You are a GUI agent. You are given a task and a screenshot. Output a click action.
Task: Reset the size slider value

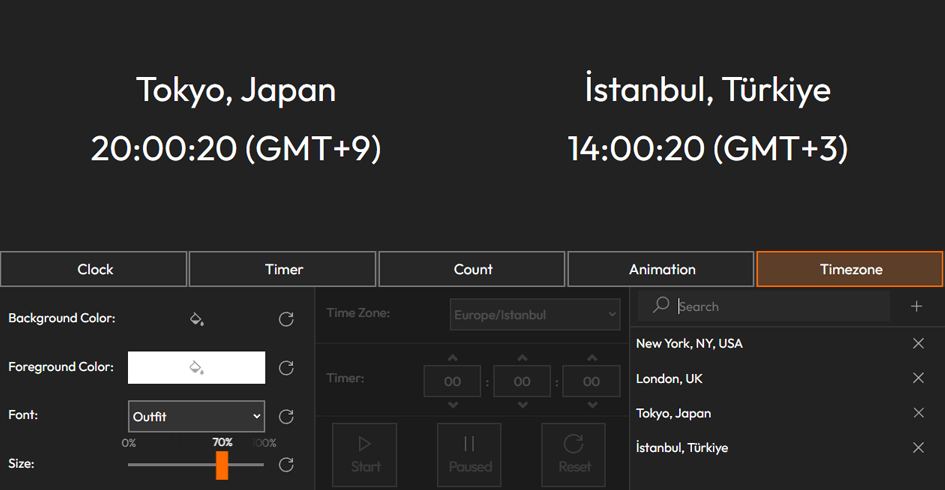pos(286,464)
